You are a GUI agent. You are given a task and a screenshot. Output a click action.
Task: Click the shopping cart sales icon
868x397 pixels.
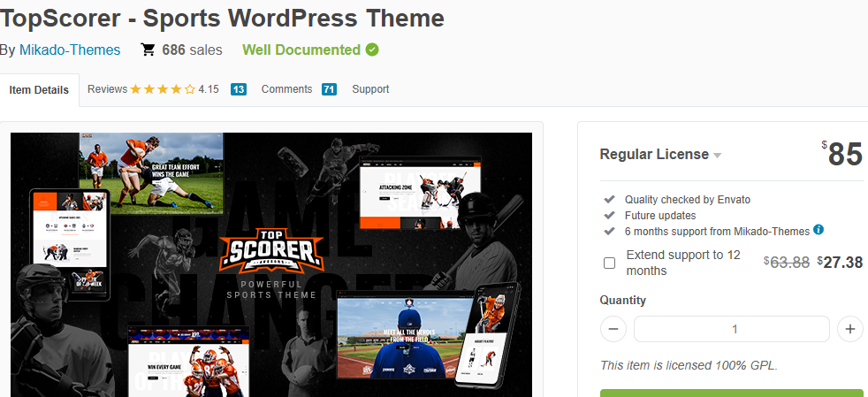pos(148,50)
